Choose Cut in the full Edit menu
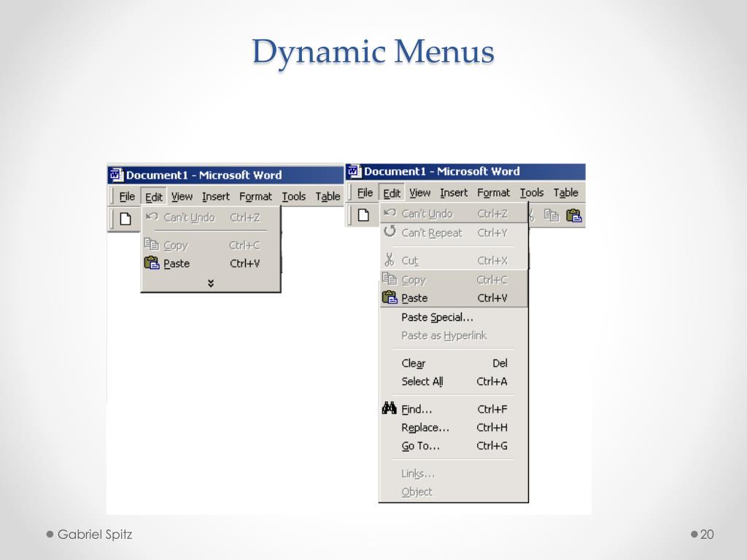This screenshot has width=747, height=560. [x=454, y=260]
